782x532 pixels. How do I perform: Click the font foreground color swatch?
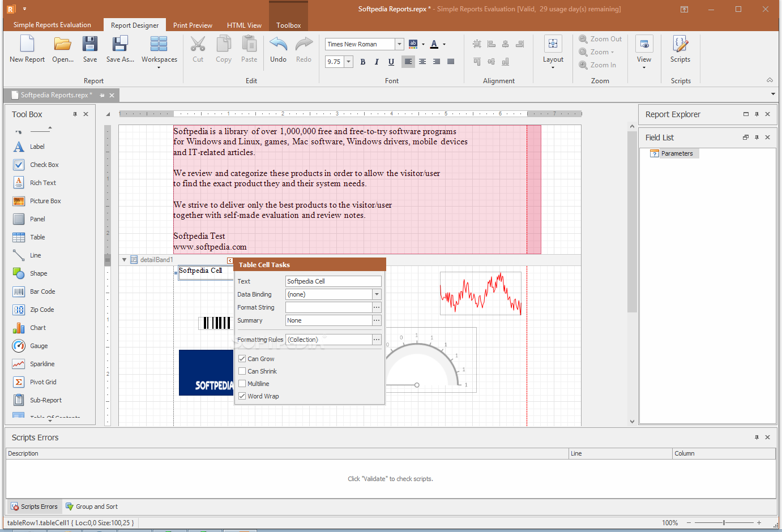[x=434, y=44]
